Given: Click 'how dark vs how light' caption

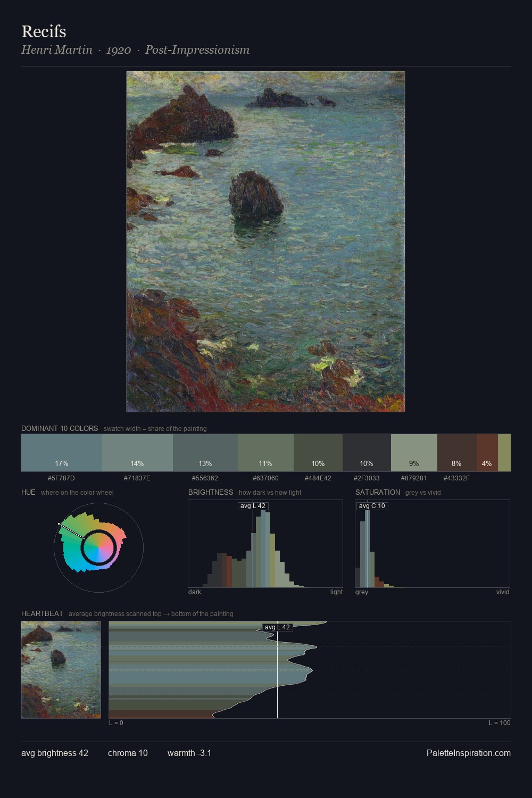Looking at the screenshot, I should 270,493.
